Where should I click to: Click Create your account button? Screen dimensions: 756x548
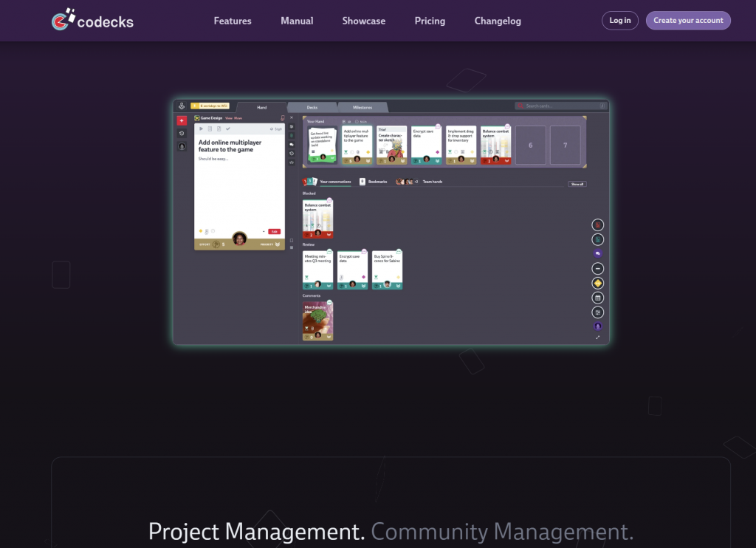pyautogui.click(x=688, y=20)
